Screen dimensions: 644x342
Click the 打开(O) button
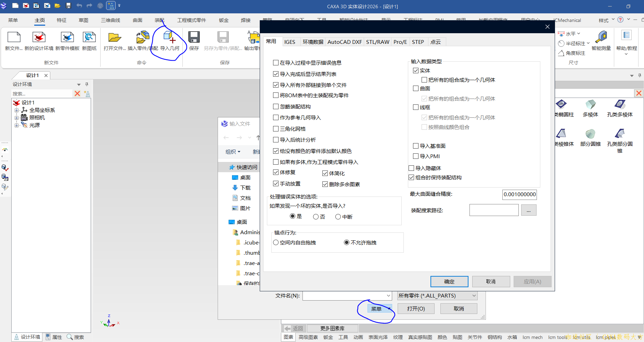416,308
